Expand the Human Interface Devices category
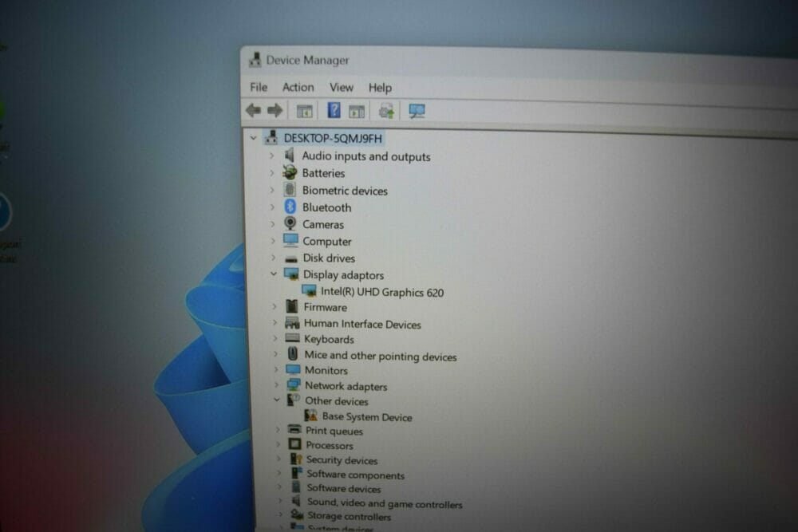Screen dimensions: 798x532 (275, 322)
